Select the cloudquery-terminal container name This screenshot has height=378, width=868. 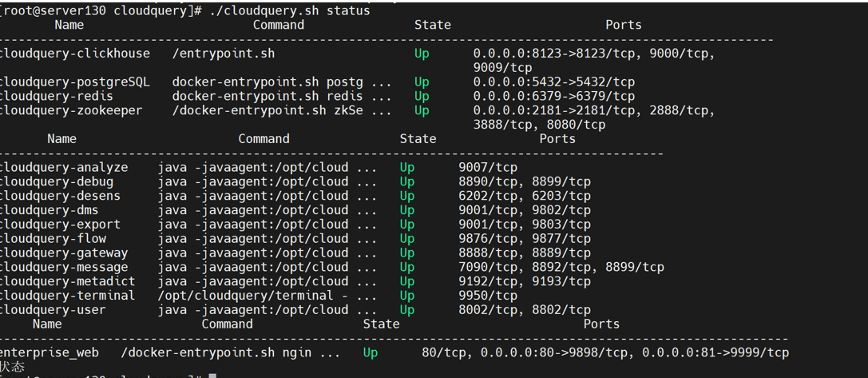(x=68, y=296)
